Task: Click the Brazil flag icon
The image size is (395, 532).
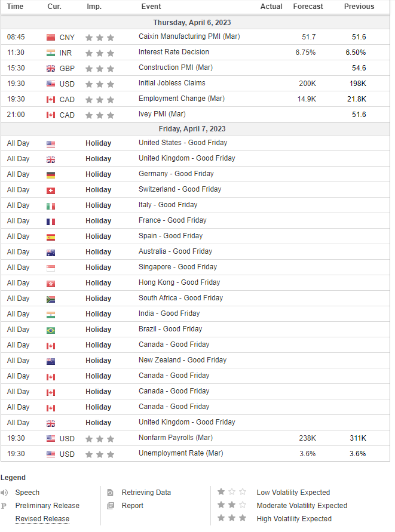Action: point(51,330)
